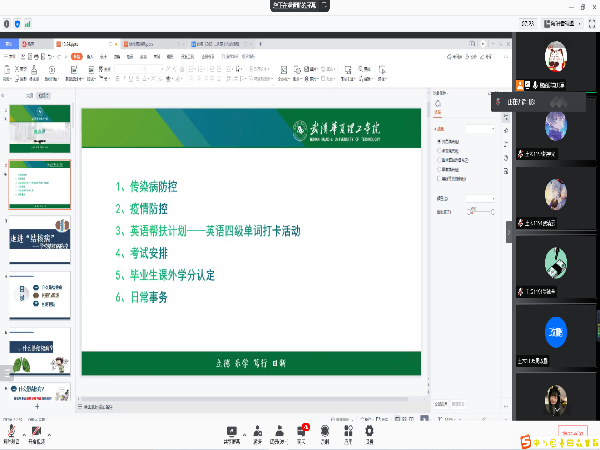Open the members list icon

pyautogui.click(x=277, y=430)
